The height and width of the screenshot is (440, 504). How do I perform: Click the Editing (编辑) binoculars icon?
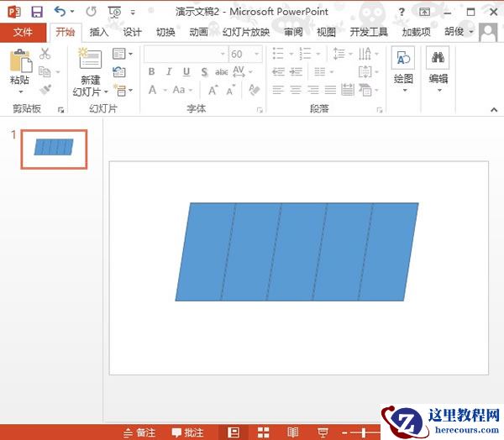click(x=438, y=58)
